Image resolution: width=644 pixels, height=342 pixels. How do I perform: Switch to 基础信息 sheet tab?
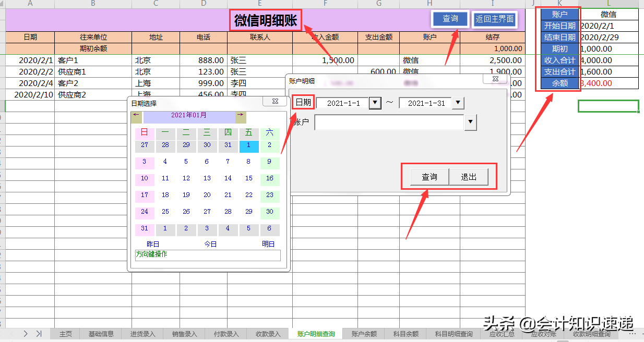click(101, 334)
